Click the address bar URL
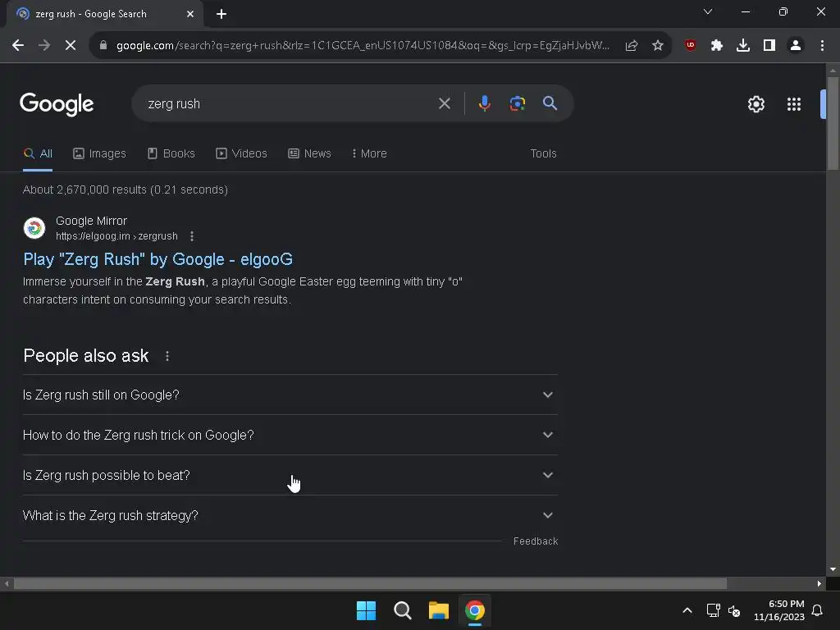Screen dimensions: 840x630 point(363,46)
